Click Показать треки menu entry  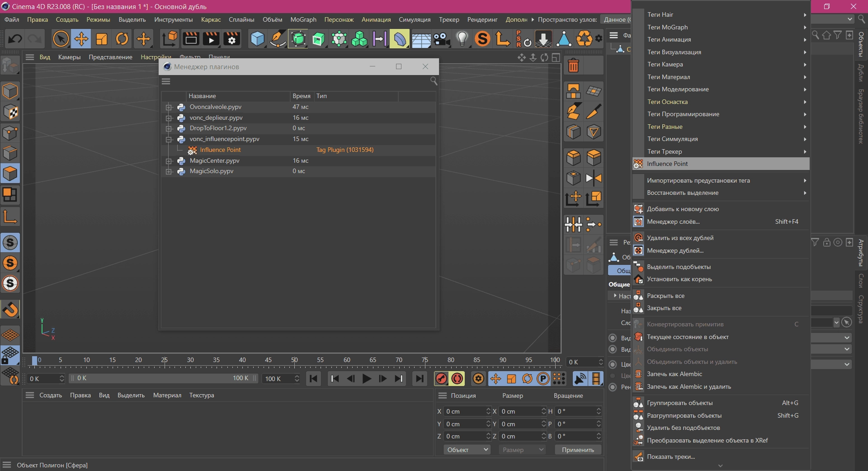(x=721, y=457)
